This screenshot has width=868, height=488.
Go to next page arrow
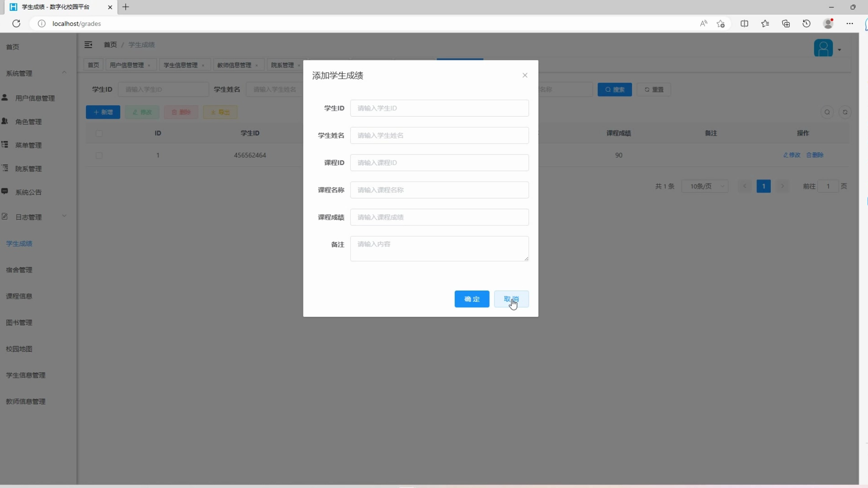pyautogui.click(x=783, y=186)
